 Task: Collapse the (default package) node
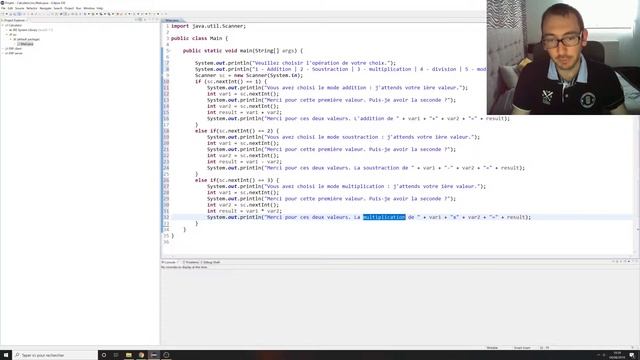click(x=11, y=39)
